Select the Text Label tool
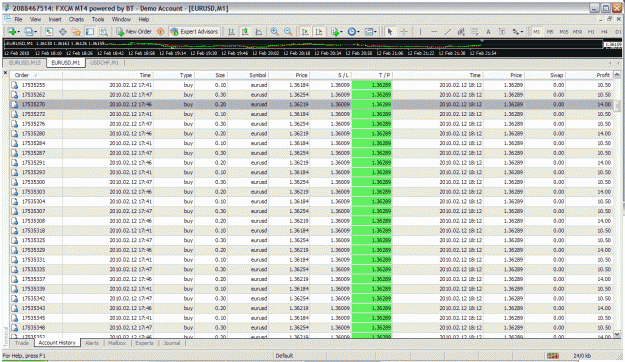This screenshot has width=625, height=362. (502, 31)
